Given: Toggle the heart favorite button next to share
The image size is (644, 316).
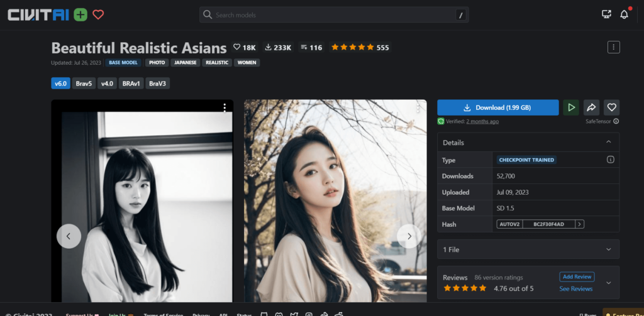Looking at the screenshot, I should pyautogui.click(x=611, y=107).
